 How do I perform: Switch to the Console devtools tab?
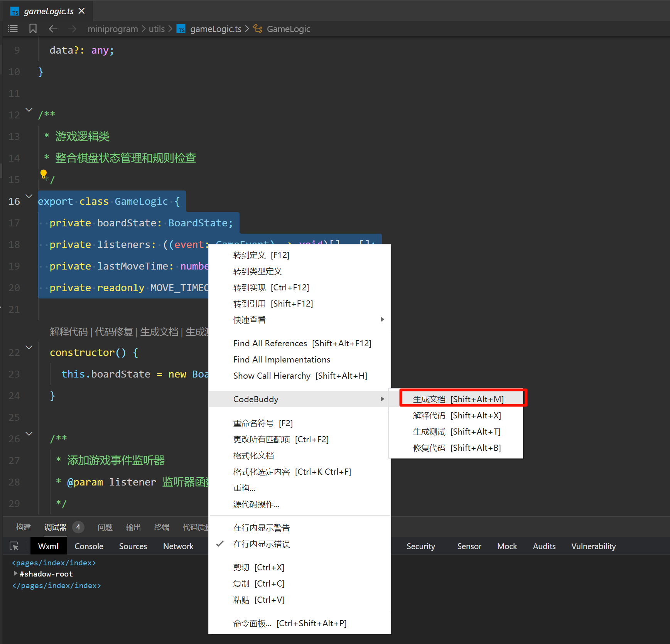[x=89, y=546]
